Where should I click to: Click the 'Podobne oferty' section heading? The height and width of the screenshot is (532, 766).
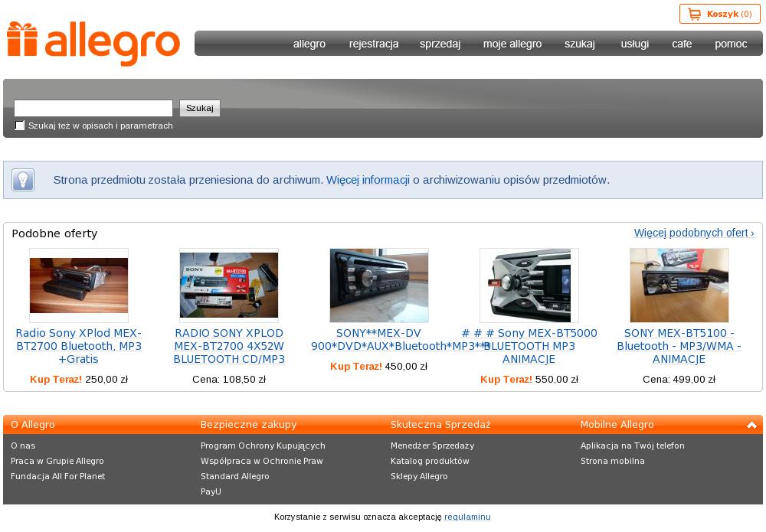(54, 233)
